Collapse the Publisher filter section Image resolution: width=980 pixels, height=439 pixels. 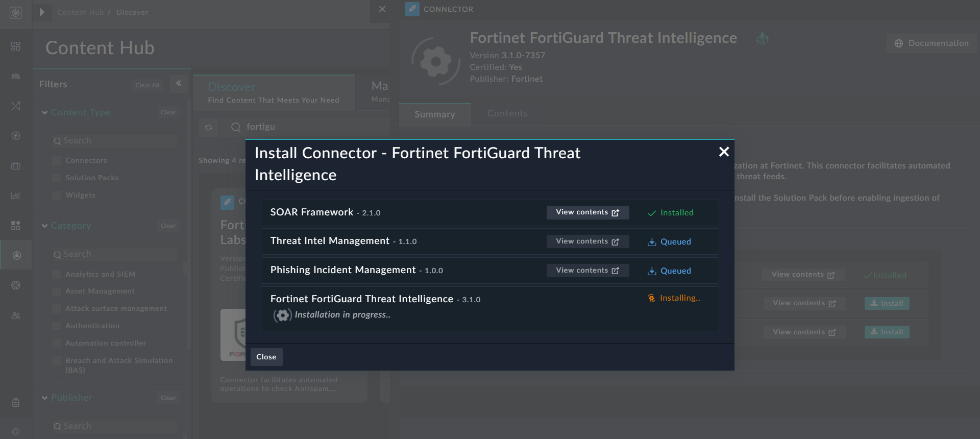[45, 398]
